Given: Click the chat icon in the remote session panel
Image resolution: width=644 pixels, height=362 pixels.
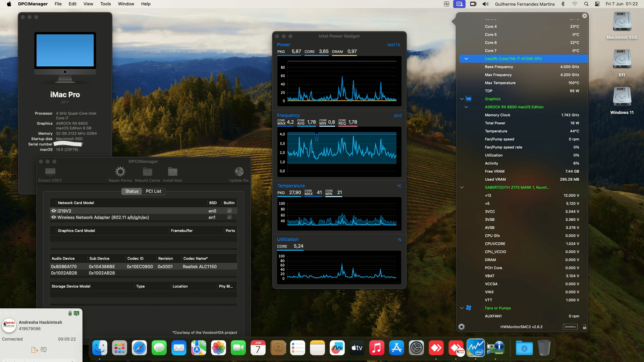Looking at the screenshot, I should coord(44,350).
